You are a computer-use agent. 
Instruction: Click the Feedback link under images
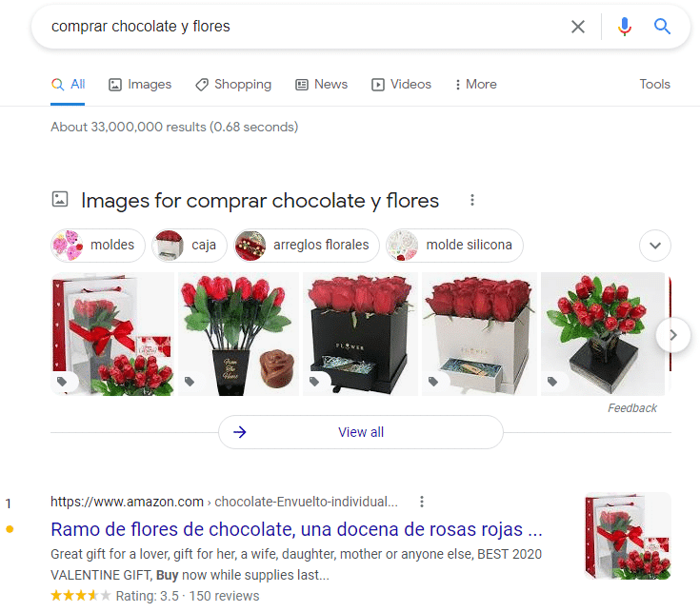[x=632, y=408]
